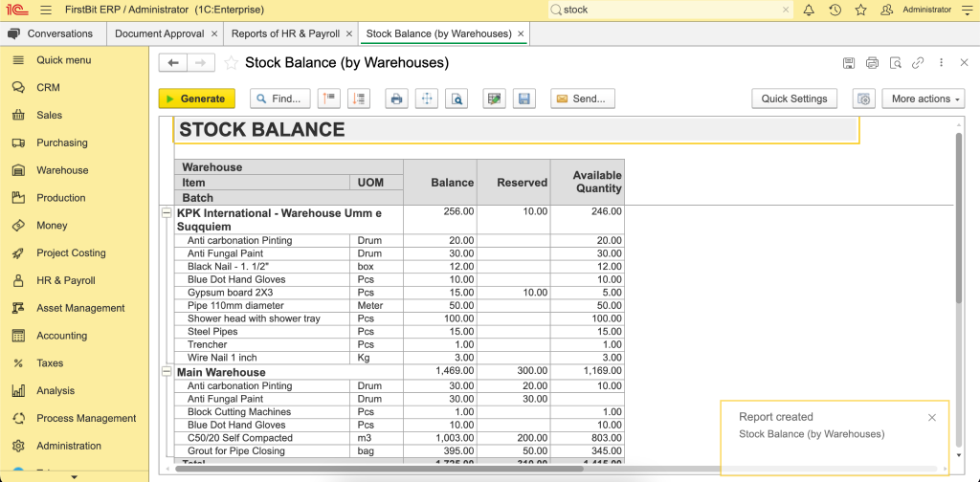Image resolution: width=980 pixels, height=482 pixels.
Task: Clear the stock search text
Action: [786, 10]
